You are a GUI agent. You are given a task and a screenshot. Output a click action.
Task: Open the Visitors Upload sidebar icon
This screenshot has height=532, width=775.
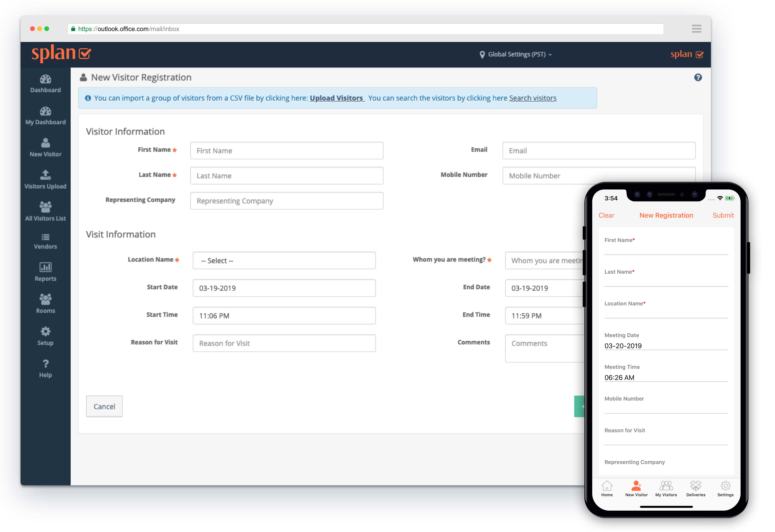pos(45,175)
